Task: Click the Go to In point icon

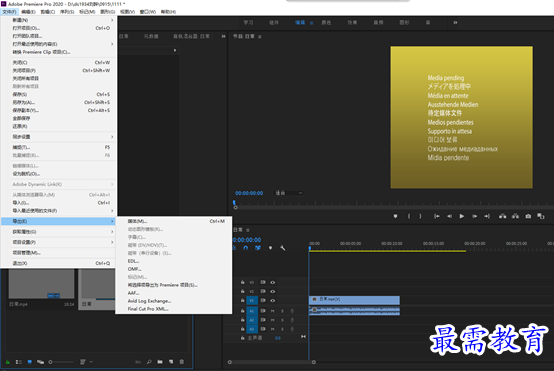Action: pyautogui.click(x=437, y=216)
